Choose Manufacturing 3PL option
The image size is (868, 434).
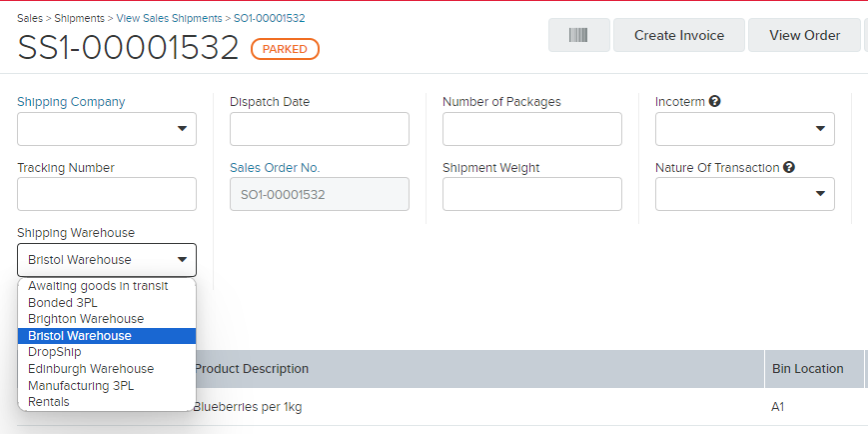coord(81,385)
